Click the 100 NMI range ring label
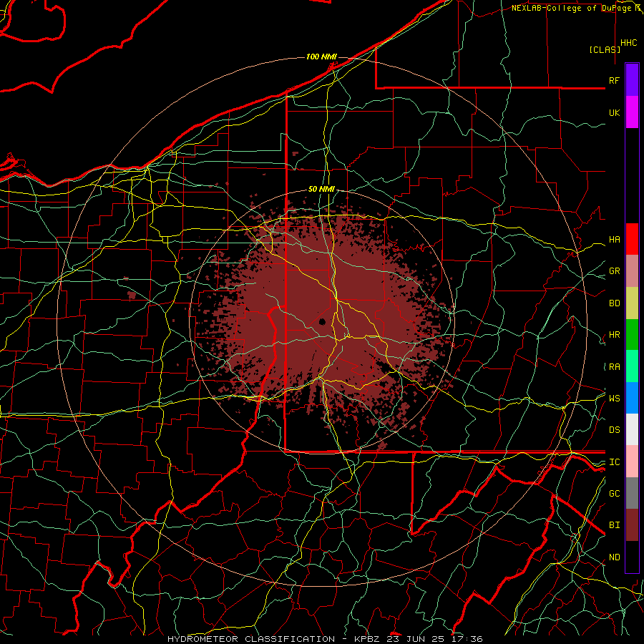This screenshot has width=644, height=644. click(321, 57)
